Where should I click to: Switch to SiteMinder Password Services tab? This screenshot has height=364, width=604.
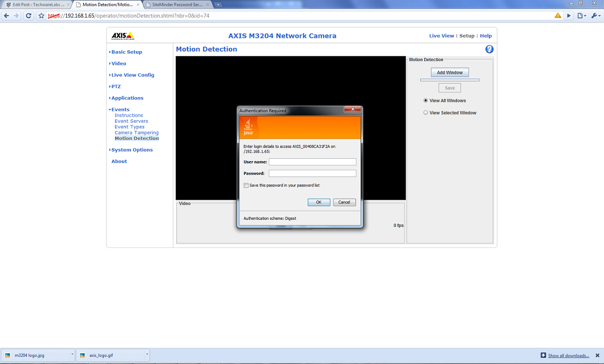click(177, 5)
